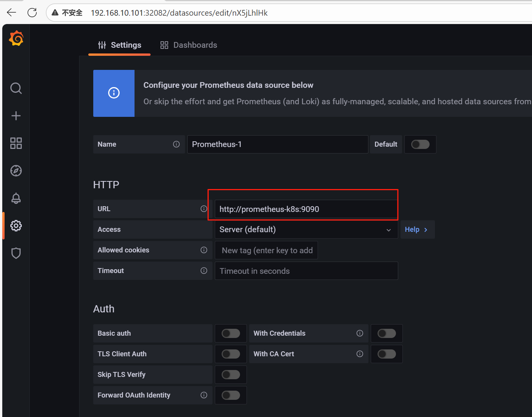Image resolution: width=532 pixels, height=417 pixels.
Task: Enable the Basic auth switch
Action: click(x=231, y=333)
